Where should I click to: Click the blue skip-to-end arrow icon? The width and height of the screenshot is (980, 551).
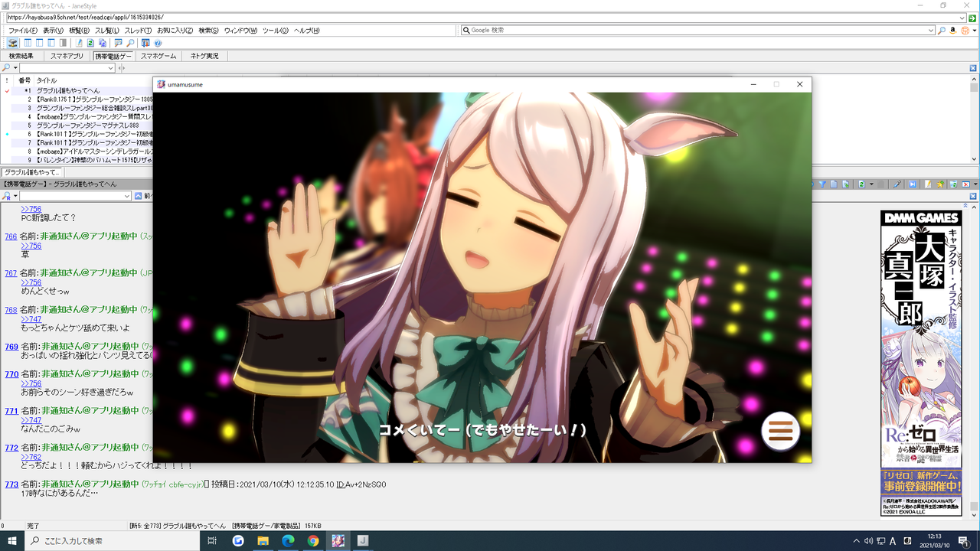click(912, 184)
